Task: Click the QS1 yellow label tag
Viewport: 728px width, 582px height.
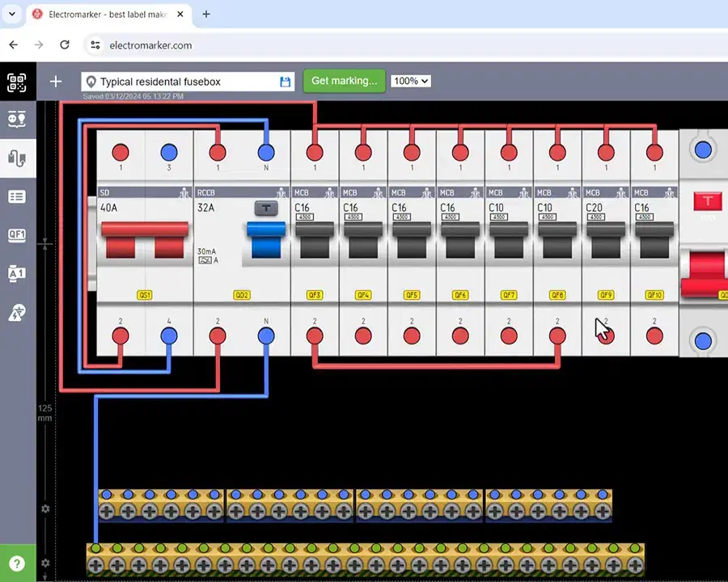Action: (x=145, y=295)
